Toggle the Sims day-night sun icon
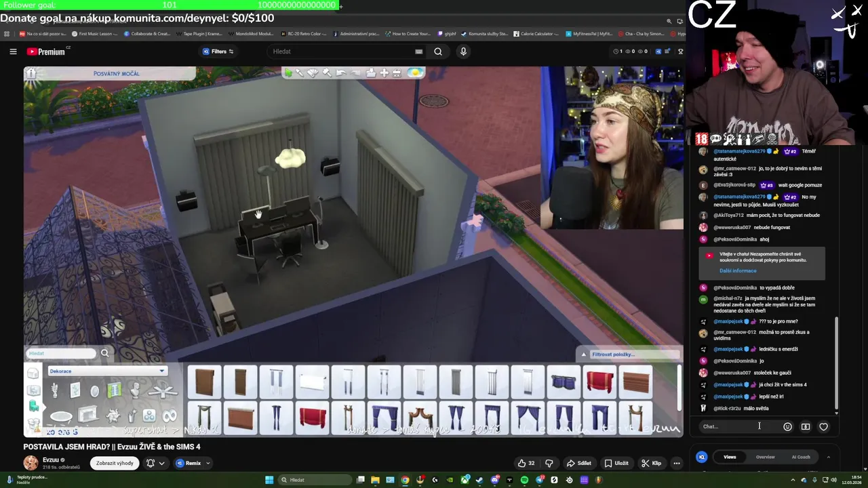Screen dimensions: 868x488 pyautogui.click(x=415, y=73)
